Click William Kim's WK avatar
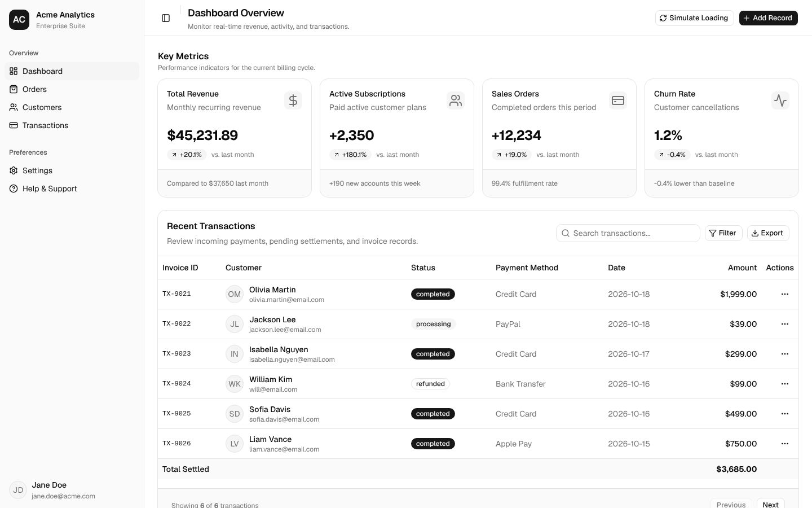 (x=235, y=384)
